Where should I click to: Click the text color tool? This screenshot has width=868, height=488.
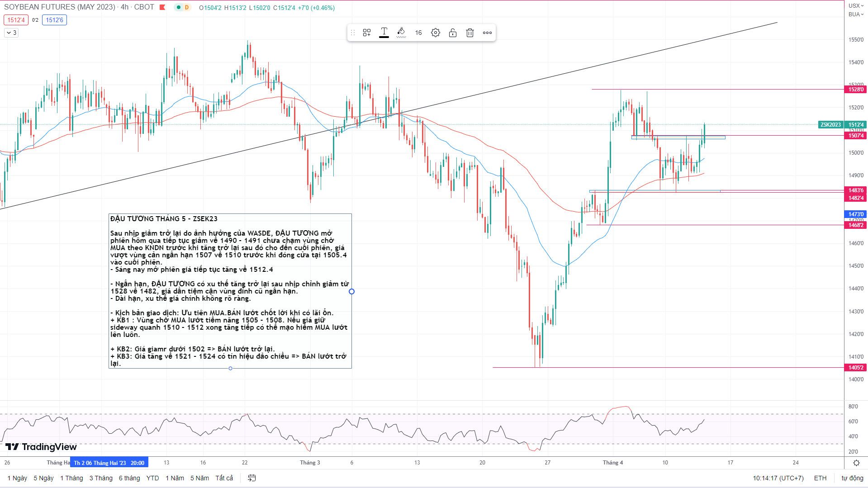(384, 32)
